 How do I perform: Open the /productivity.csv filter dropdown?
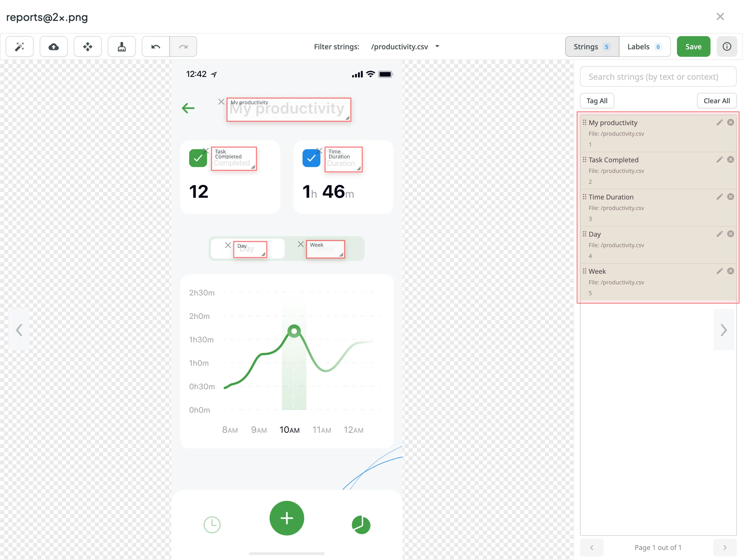click(x=405, y=47)
